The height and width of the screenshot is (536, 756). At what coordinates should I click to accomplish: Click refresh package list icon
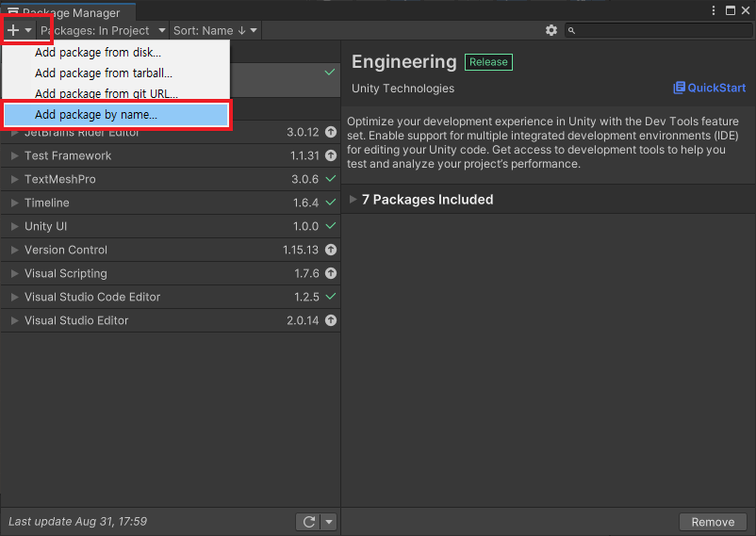[309, 522]
